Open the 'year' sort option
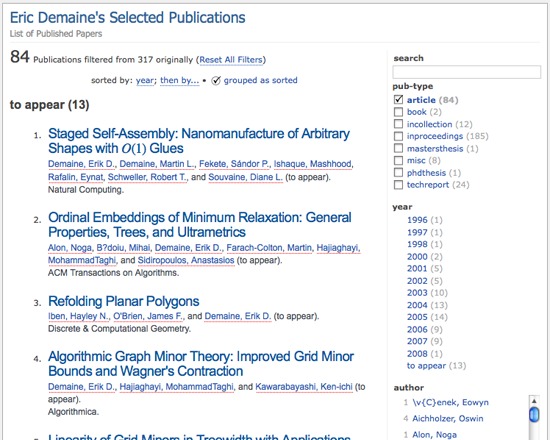550x440 pixels. [145, 80]
